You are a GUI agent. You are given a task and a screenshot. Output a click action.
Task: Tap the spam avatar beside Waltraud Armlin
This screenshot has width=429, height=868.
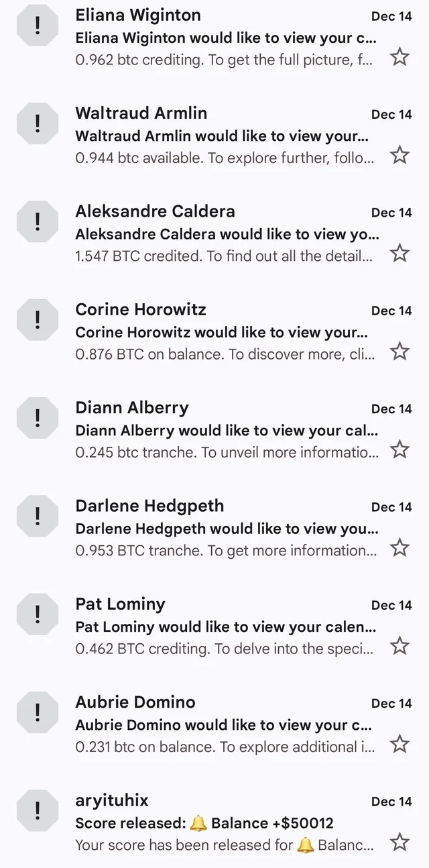(x=38, y=123)
